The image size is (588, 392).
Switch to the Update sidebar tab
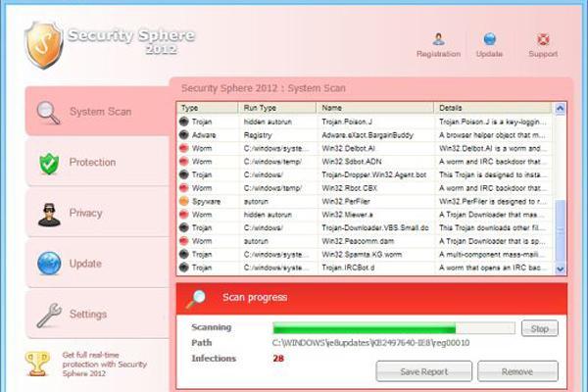tap(97, 264)
